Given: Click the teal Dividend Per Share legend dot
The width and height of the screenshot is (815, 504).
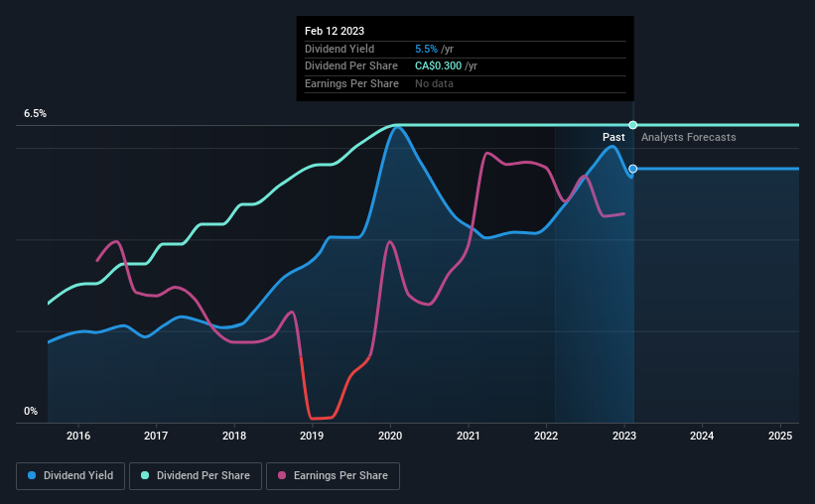Looking at the screenshot, I should [x=145, y=475].
